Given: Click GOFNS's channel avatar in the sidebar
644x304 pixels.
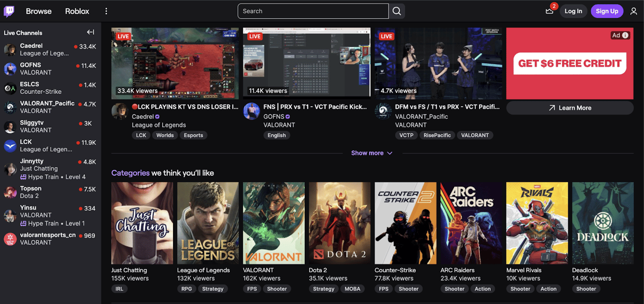Looking at the screenshot, I should coord(10,69).
